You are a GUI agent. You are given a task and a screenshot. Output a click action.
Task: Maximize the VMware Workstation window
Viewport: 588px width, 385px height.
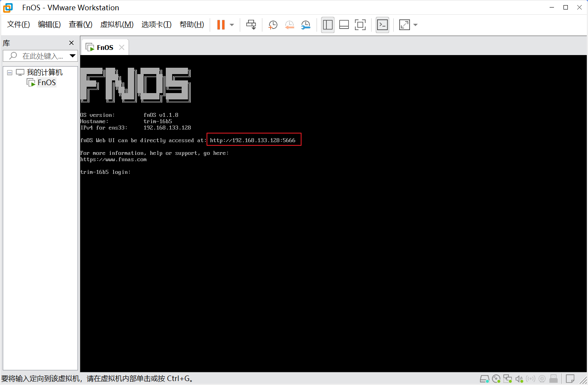(x=566, y=7)
